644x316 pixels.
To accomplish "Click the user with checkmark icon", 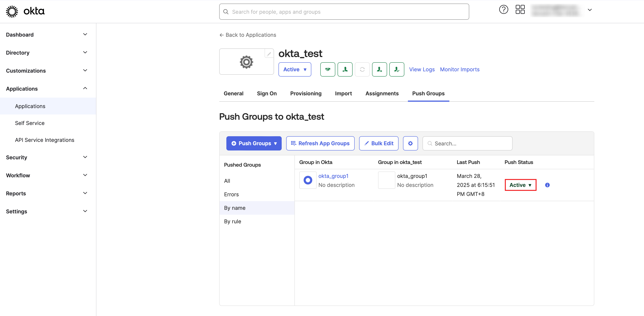I will [396, 69].
